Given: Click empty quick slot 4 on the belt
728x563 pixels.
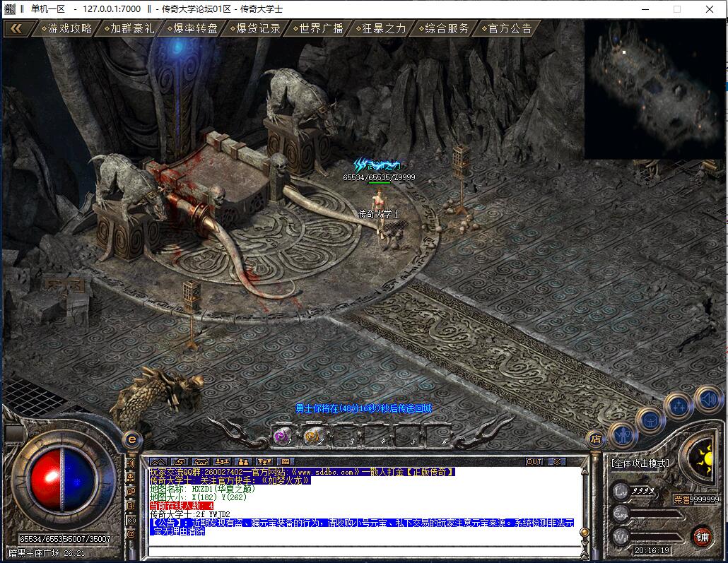Looking at the screenshot, I should pos(375,437).
